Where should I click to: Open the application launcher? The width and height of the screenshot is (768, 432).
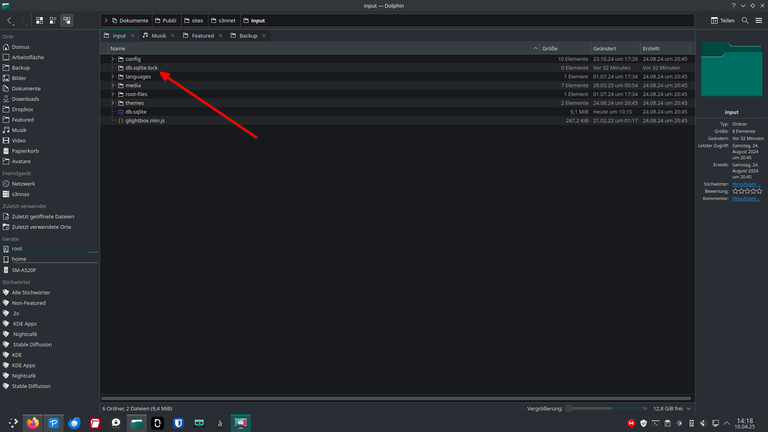tap(13, 423)
